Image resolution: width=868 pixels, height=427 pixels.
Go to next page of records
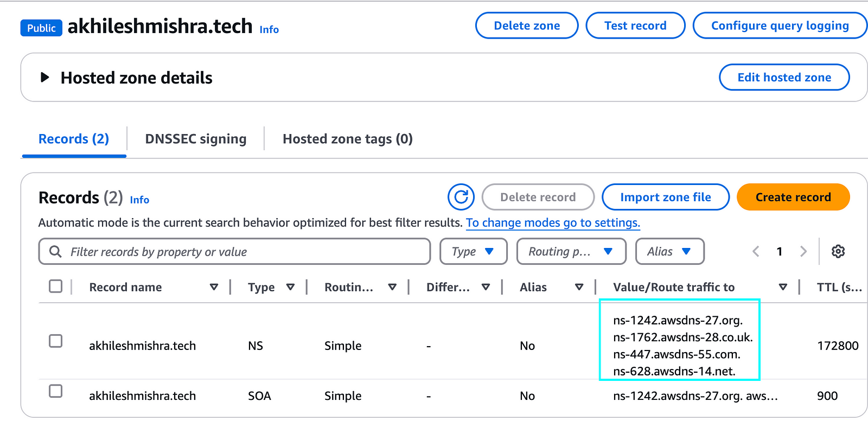pyautogui.click(x=803, y=251)
